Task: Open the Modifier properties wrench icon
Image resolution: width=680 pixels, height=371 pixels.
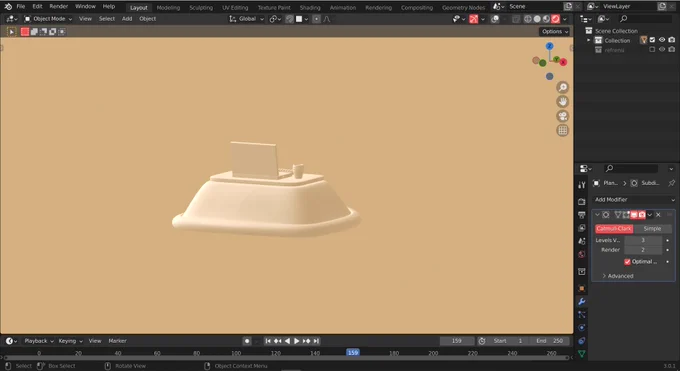Action: 582,302
